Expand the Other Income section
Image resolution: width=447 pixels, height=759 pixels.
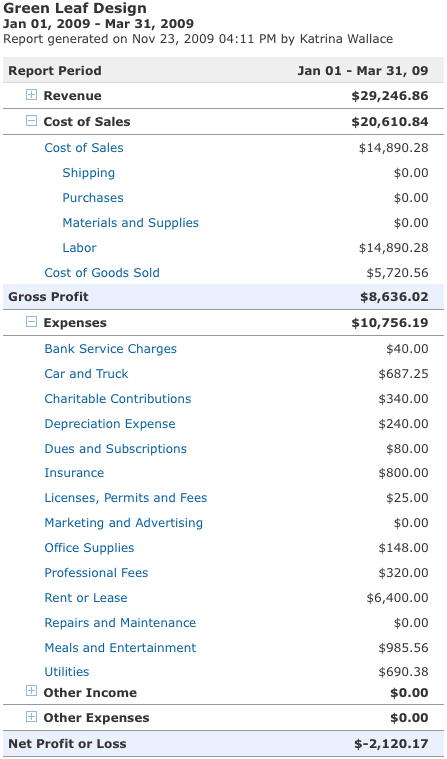[31, 691]
